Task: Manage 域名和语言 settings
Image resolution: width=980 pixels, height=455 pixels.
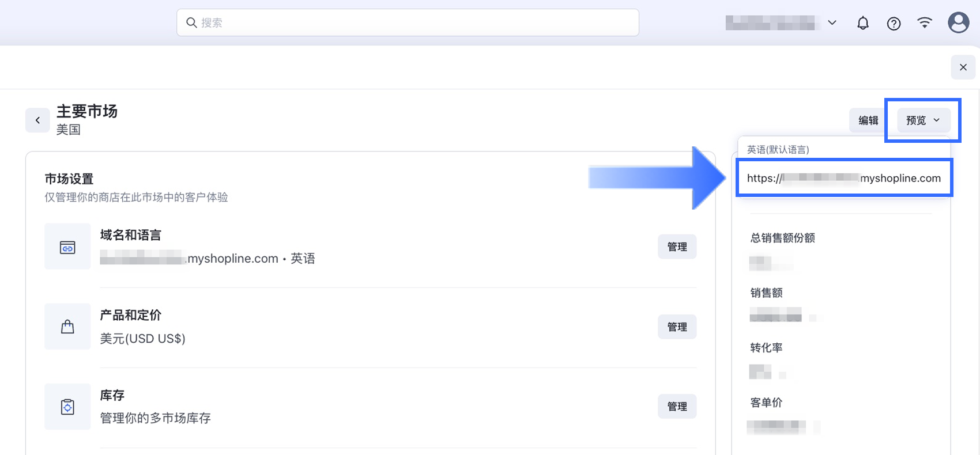Action: 677,247
